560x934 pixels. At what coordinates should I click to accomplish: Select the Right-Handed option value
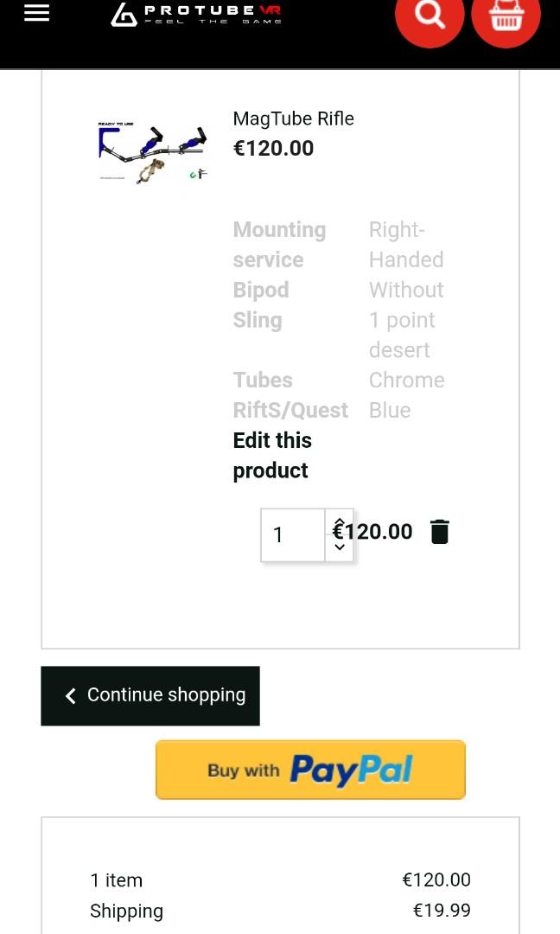(x=405, y=245)
